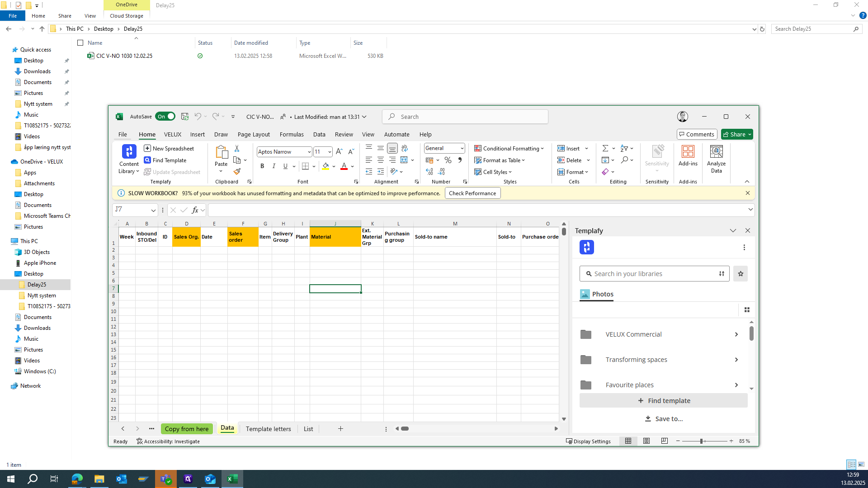Click the Templafy favourites star icon
868x488 pixels.
pyautogui.click(x=741, y=274)
